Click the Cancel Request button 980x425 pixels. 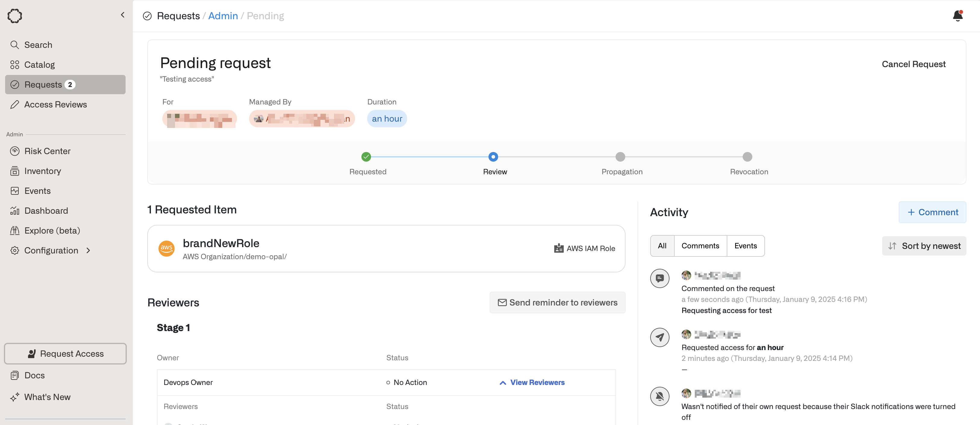point(913,64)
